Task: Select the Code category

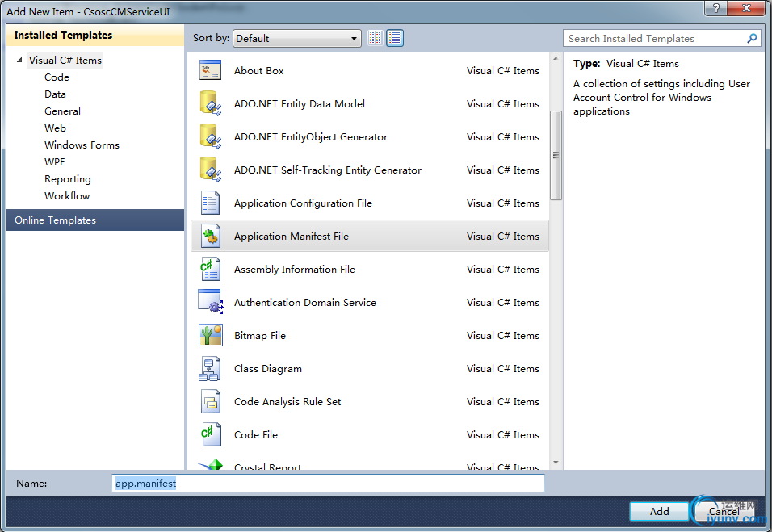Action: (x=57, y=77)
